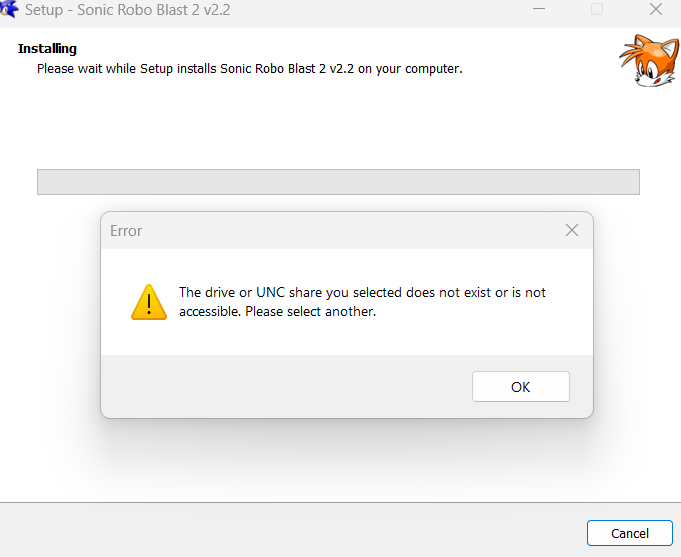This screenshot has height=557, width=681.
Task: Close the Sonic Robo Blast 2 Setup window
Action: pos(655,9)
